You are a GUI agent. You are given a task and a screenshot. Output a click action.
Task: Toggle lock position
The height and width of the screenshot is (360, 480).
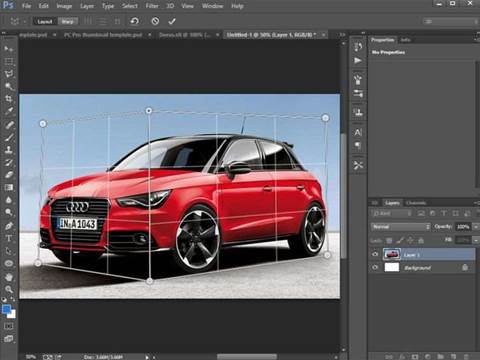(x=410, y=240)
